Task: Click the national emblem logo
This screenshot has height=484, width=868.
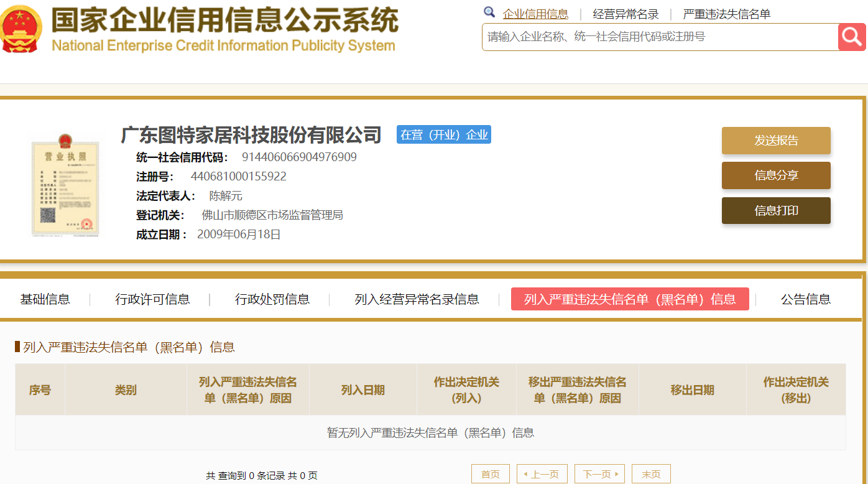Action: (x=21, y=29)
